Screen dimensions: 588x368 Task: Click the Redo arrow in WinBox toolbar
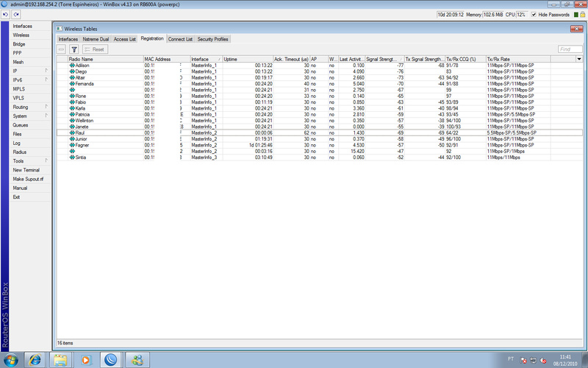[x=15, y=15]
